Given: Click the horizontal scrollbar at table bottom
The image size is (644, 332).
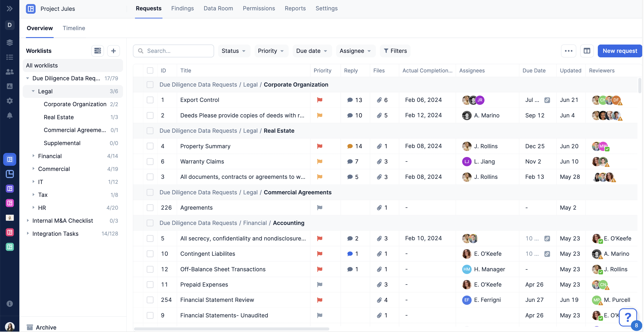Looking at the screenshot, I should click(231, 329).
